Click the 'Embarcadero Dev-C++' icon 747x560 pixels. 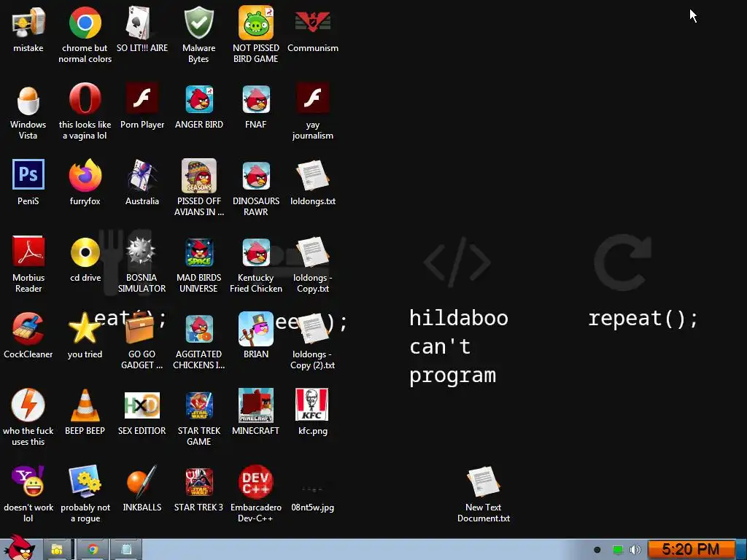click(256, 481)
